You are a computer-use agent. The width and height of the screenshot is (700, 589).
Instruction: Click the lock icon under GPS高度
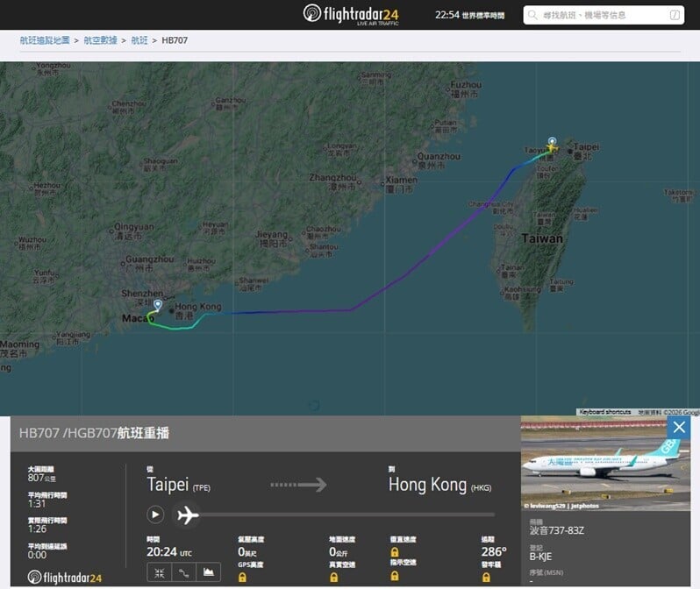pyautogui.click(x=242, y=578)
